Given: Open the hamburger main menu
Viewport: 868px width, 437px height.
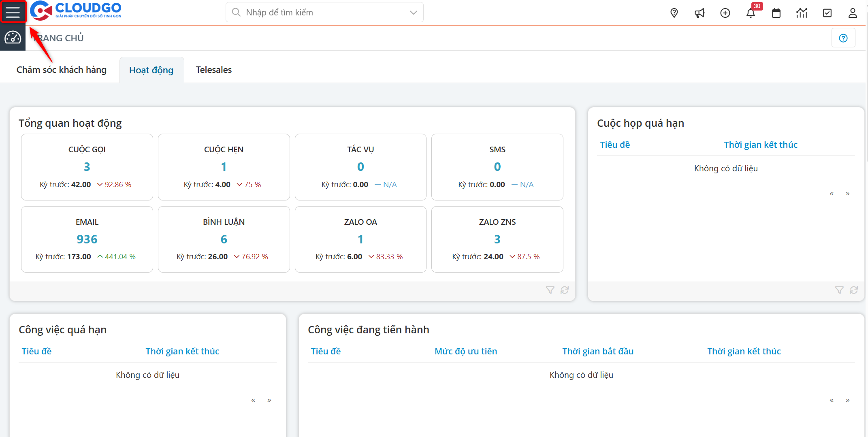Looking at the screenshot, I should (13, 12).
